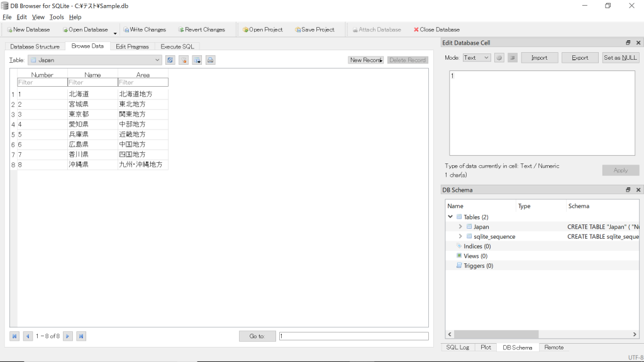644x362 pixels.
Task: Click the save table as icon
Action: pos(197,60)
